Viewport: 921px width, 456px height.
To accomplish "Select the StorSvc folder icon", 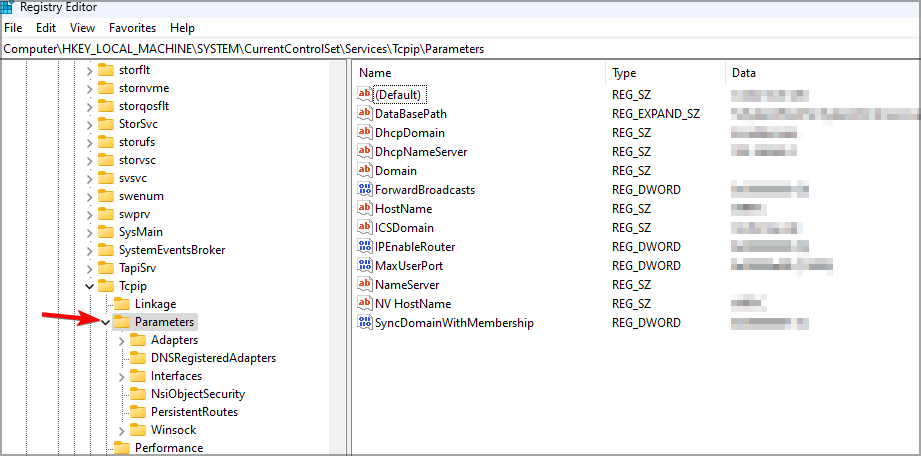I will pos(106,124).
